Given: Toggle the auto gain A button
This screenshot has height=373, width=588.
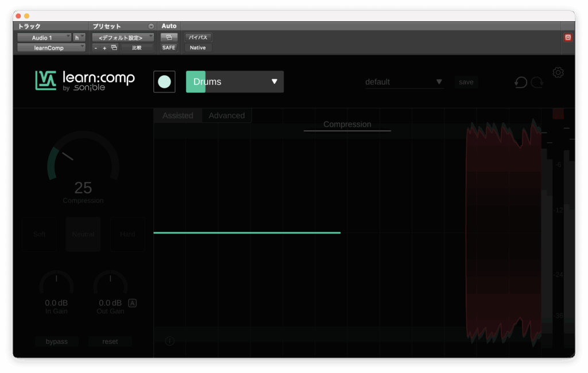Looking at the screenshot, I should coord(133,303).
